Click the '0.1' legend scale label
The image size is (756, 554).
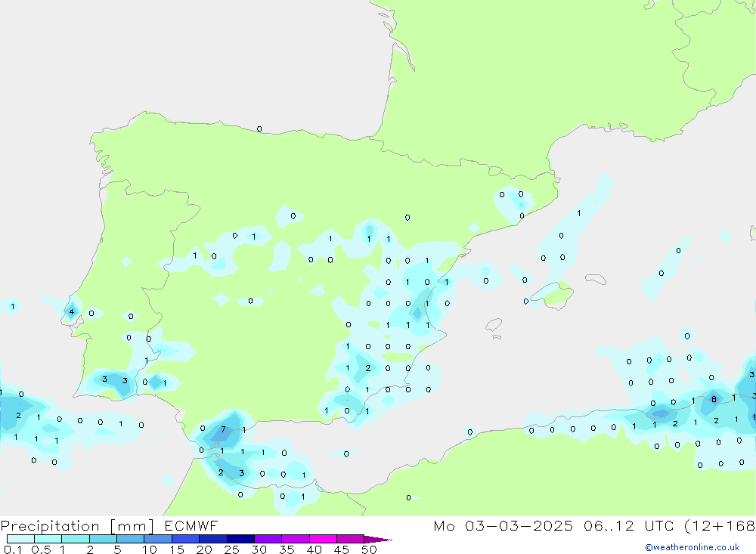click(x=13, y=549)
